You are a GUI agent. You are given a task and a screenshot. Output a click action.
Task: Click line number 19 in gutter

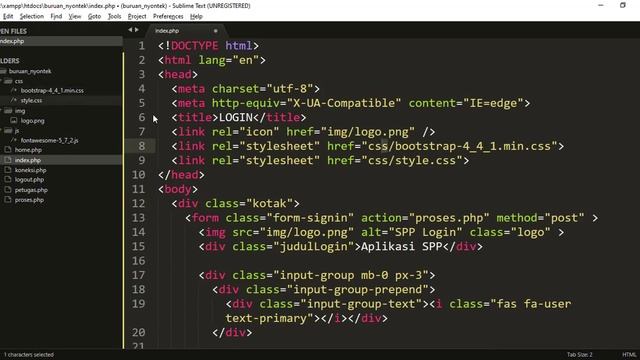tap(138, 304)
